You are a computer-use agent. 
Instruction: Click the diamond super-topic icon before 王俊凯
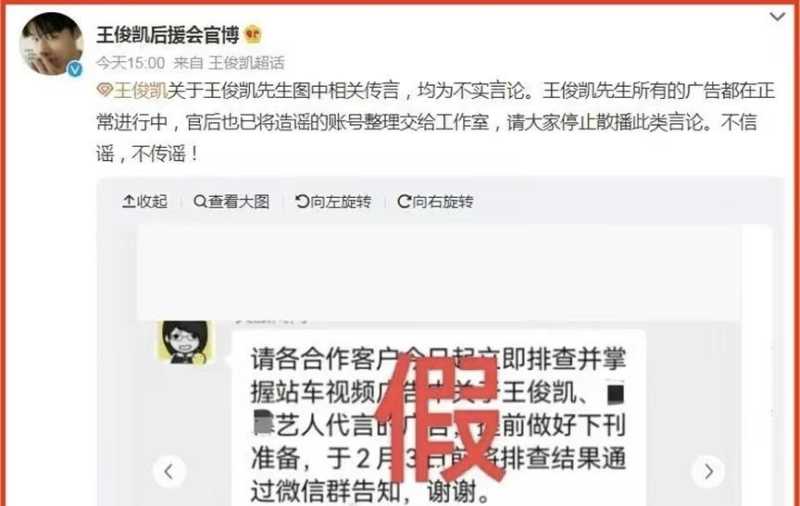click(x=104, y=90)
